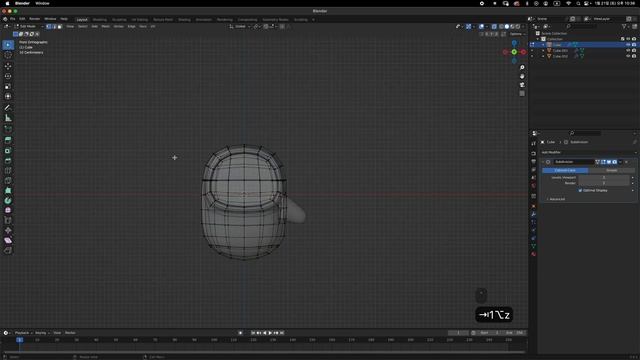Toggle X-ray display
This screenshot has width=640, height=360.
point(494,27)
